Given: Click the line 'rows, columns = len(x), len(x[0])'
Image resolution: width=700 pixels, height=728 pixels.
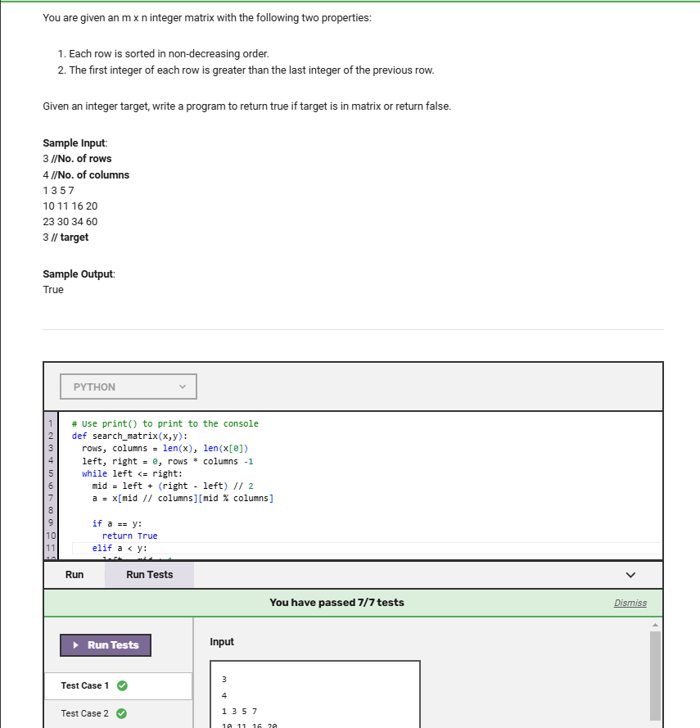Looking at the screenshot, I should 165,449.
